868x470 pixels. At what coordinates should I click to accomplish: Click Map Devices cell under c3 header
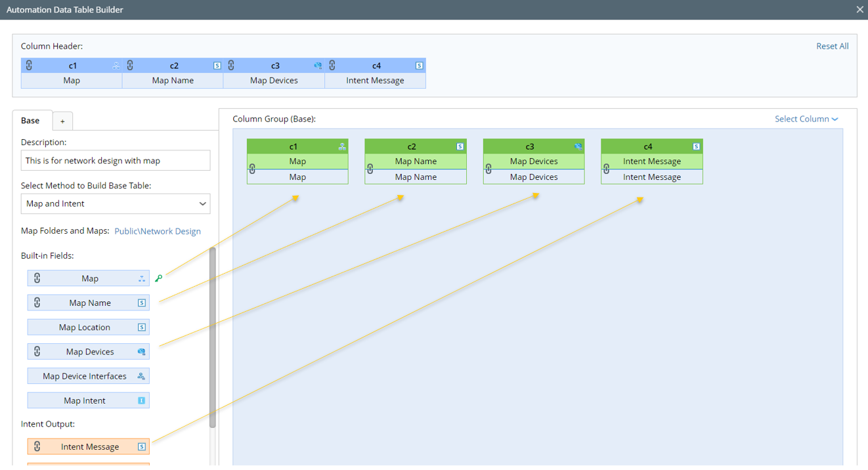(274, 80)
